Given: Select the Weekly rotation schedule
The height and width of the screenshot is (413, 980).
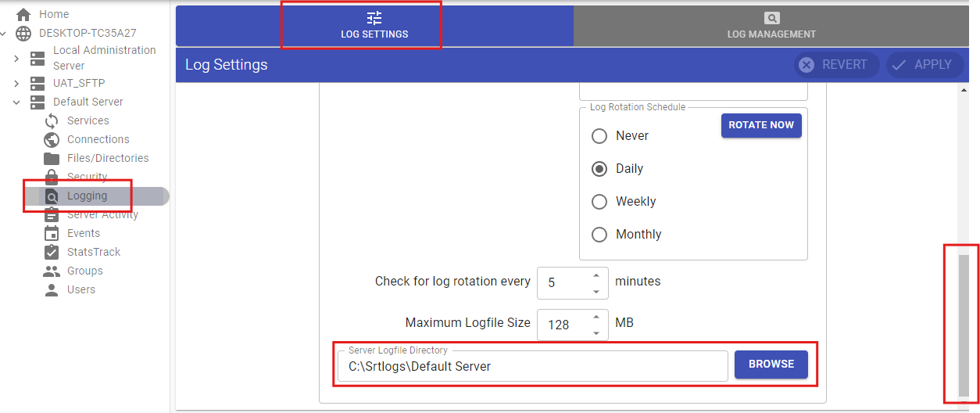Looking at the screenshot, I should [599, 202].
